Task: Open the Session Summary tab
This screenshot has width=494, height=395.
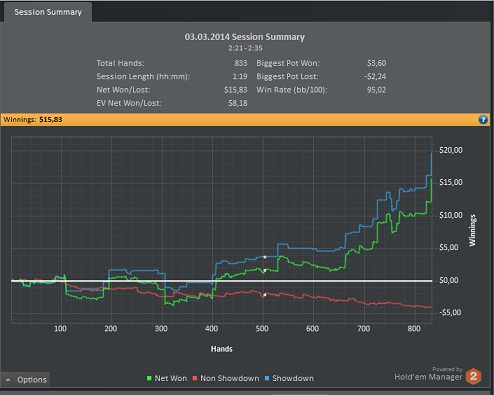Action: 48,12
